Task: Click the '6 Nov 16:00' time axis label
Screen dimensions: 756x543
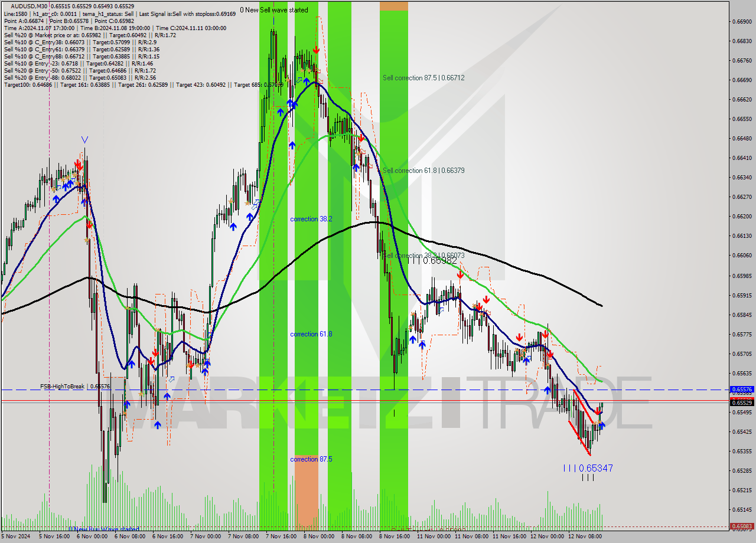Action: pos(168,537)
